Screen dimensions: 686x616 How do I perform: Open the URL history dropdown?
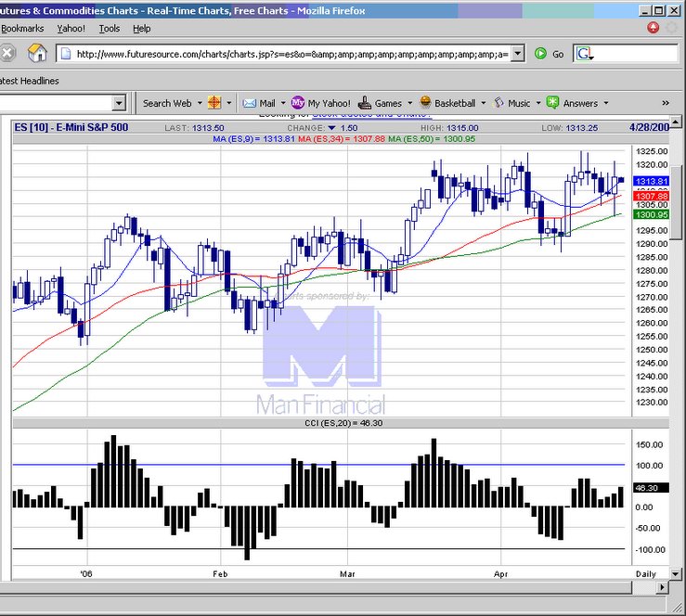coord(518,54)
